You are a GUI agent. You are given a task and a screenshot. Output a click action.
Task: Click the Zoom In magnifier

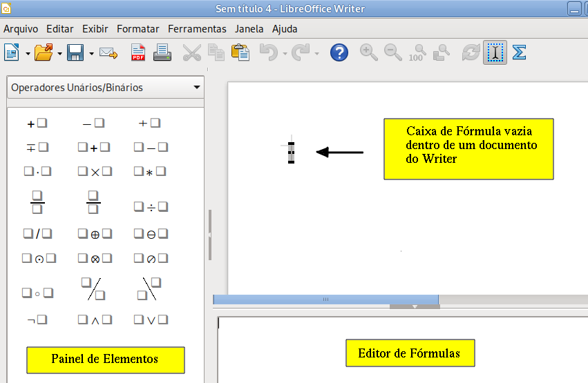coord(369,52)
